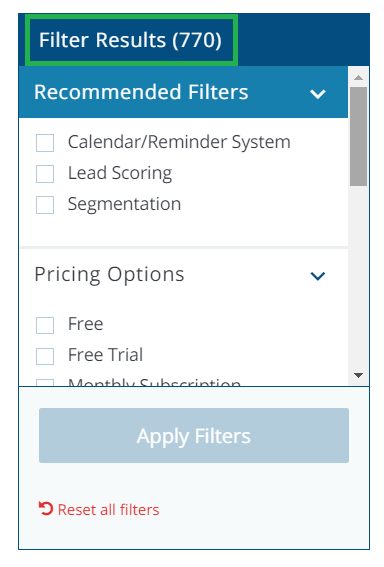384x567 pixels.
Task: Click the red reset arrow icon
Action: coord(46,508)
